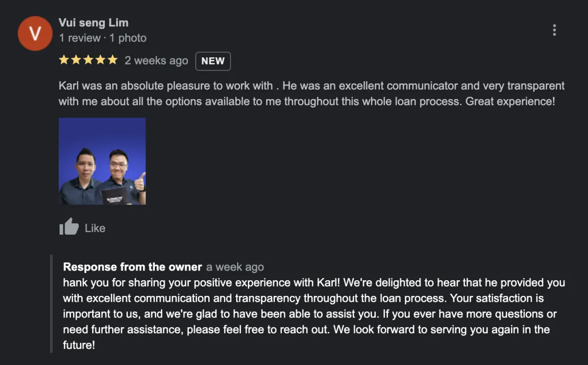Image resolution: width=588 pixels, height=365 pixels.
Task: Open the three-dot review options menu
Action: coord(554,30)
